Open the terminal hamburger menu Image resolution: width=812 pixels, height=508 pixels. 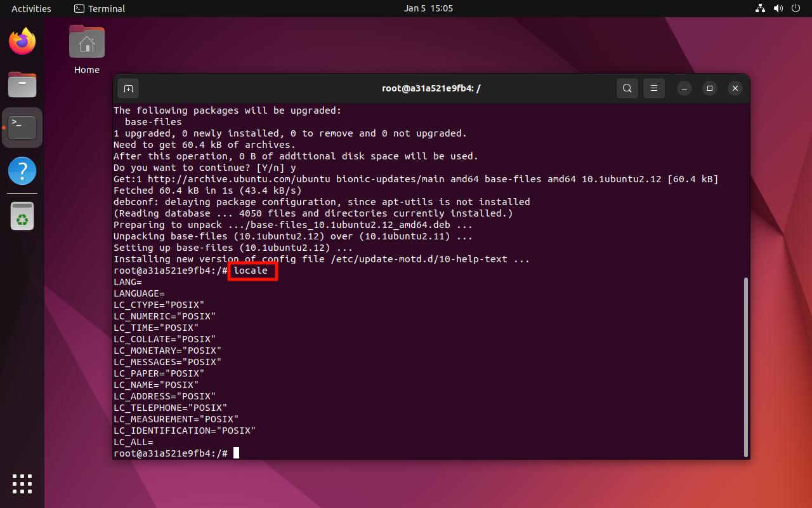point(653,88)
